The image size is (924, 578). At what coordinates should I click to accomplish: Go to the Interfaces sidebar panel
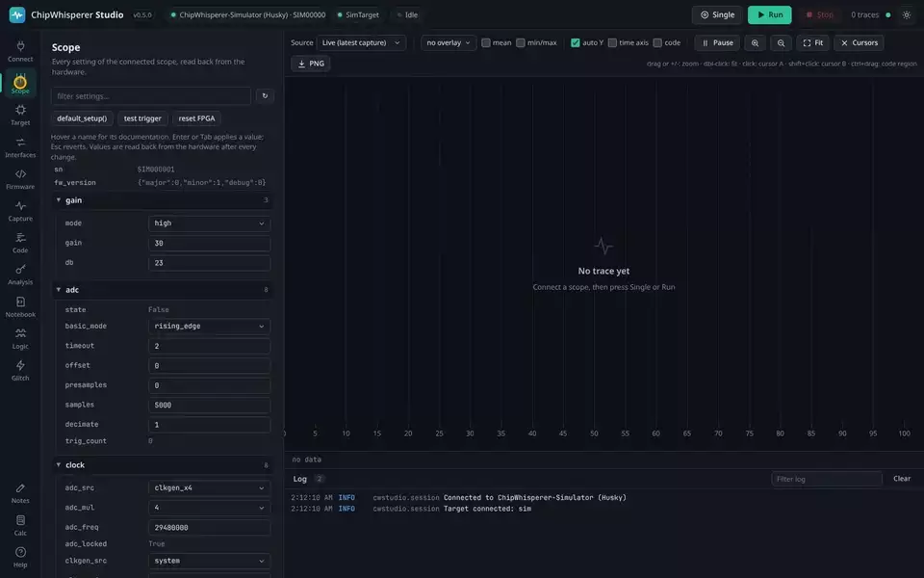20,146
